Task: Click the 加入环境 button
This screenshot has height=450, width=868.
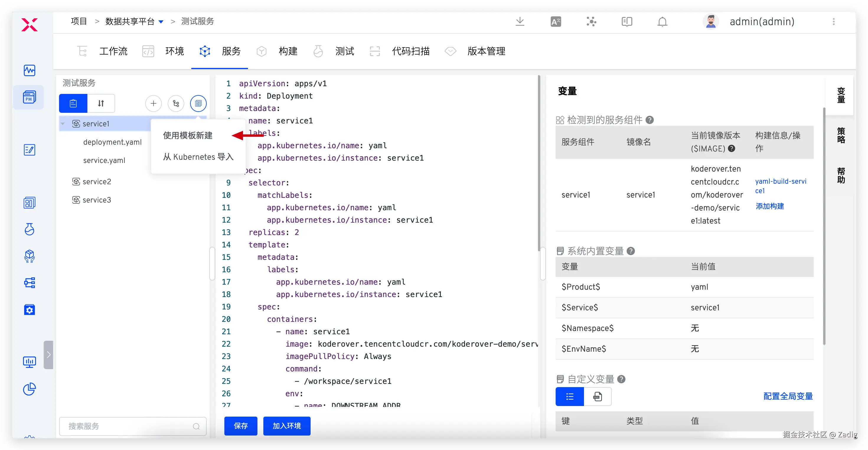Action: point(286,426)
